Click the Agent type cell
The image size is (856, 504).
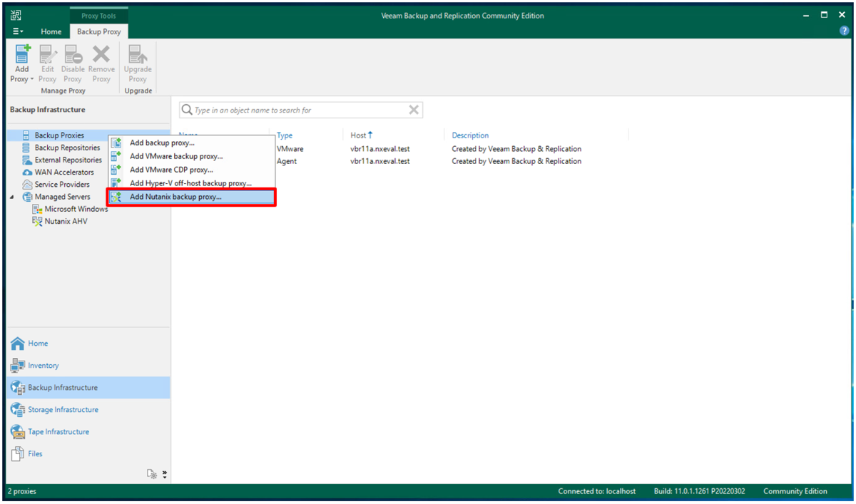(x=287, y=161)
